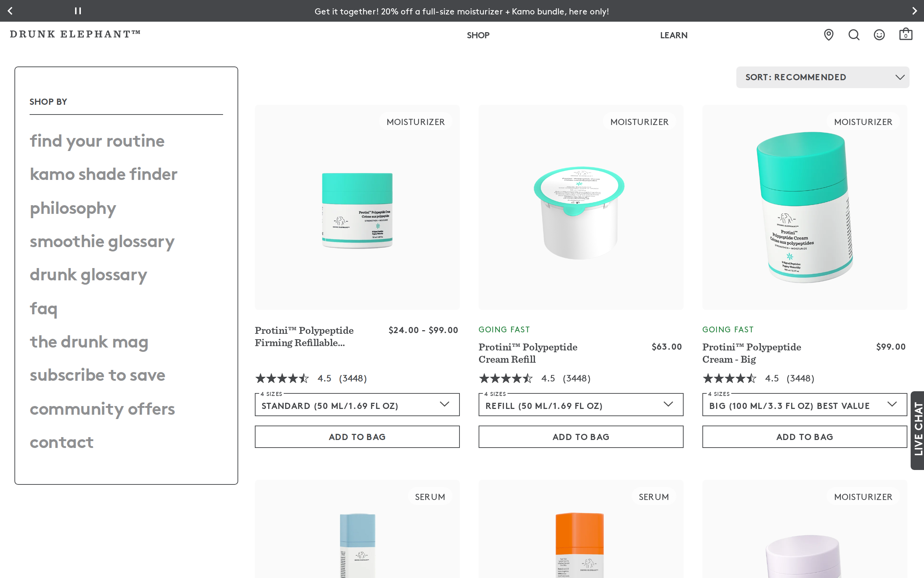Open account via the smiley face icon

(x=879, y=35)
